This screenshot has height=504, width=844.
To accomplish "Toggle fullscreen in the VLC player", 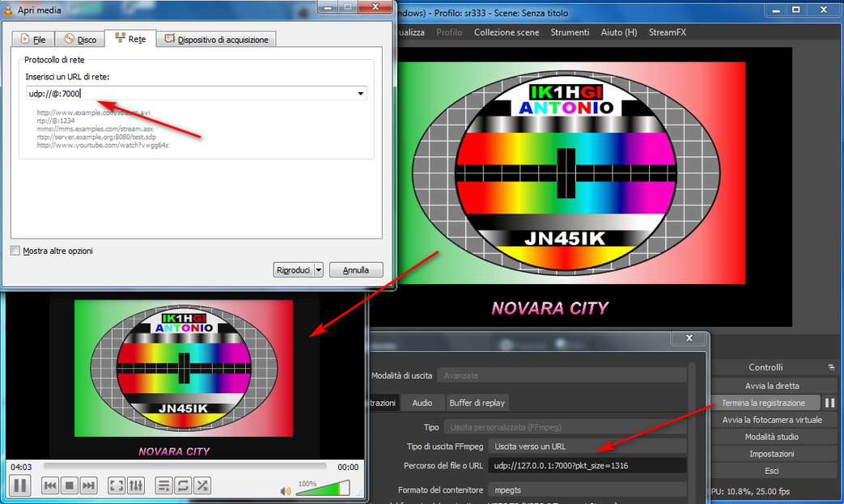I will click(x=117, y=485).
